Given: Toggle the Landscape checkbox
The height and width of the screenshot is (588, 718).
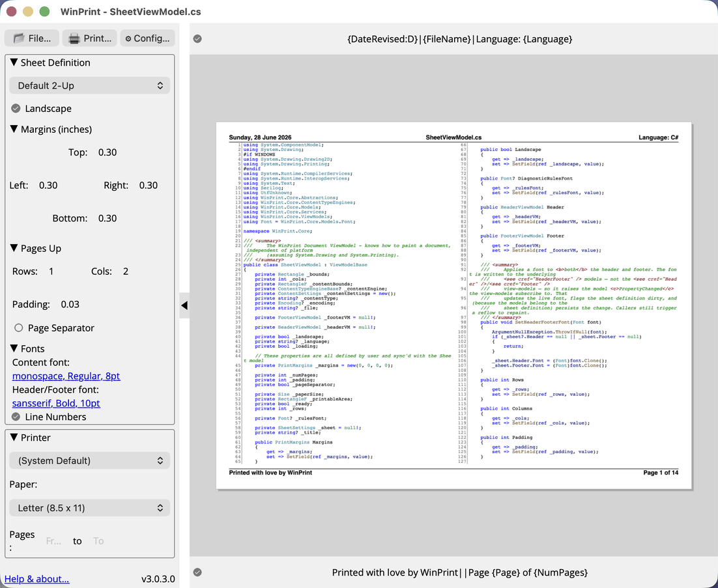Looking at the screenshot, I should 16,109.
